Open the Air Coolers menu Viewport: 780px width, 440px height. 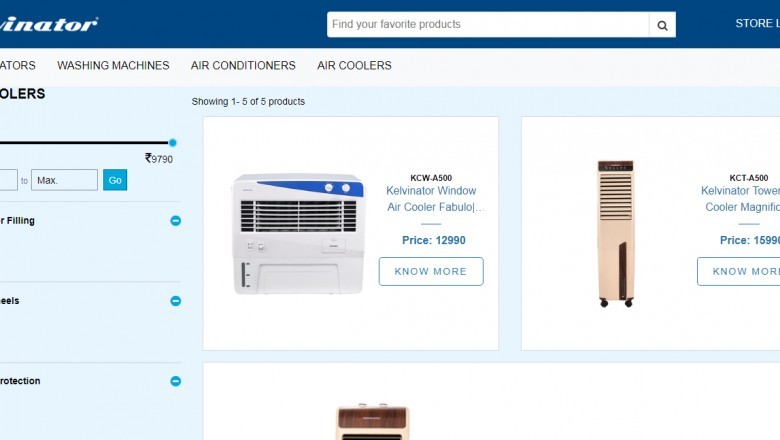(354, 66)
